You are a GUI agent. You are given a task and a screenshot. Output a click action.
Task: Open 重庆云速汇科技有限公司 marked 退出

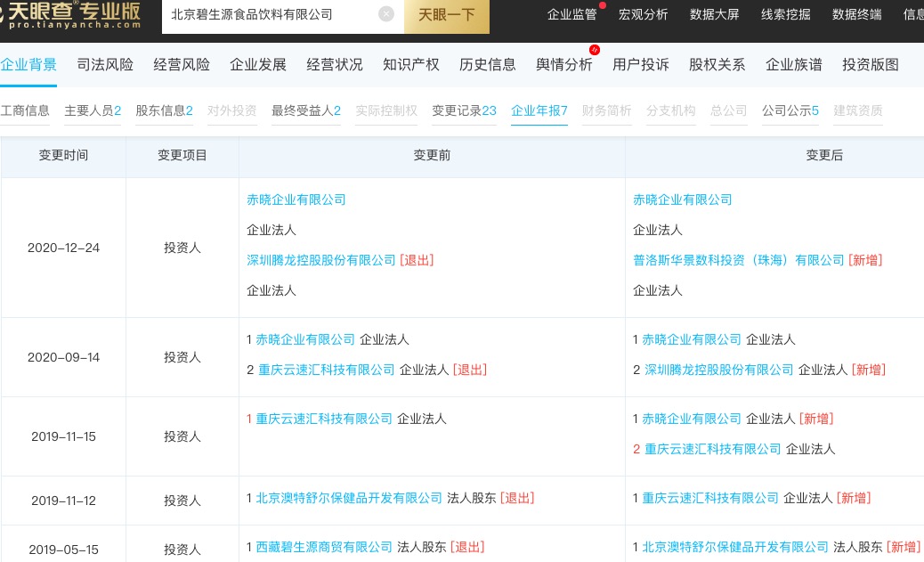point(327,370)
